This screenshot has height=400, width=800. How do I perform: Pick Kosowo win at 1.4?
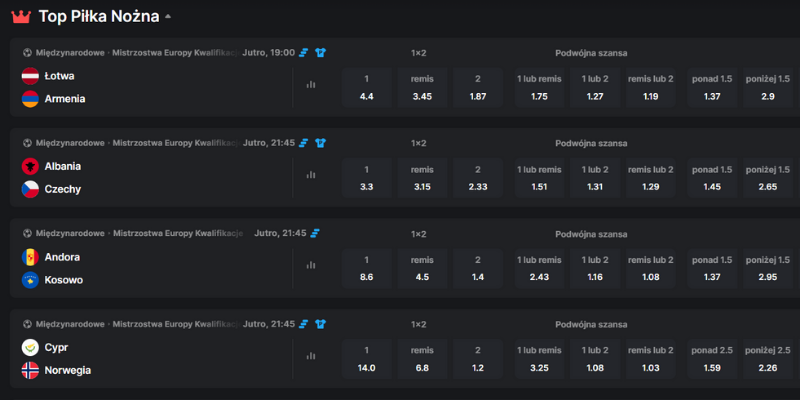coord(478,268)
